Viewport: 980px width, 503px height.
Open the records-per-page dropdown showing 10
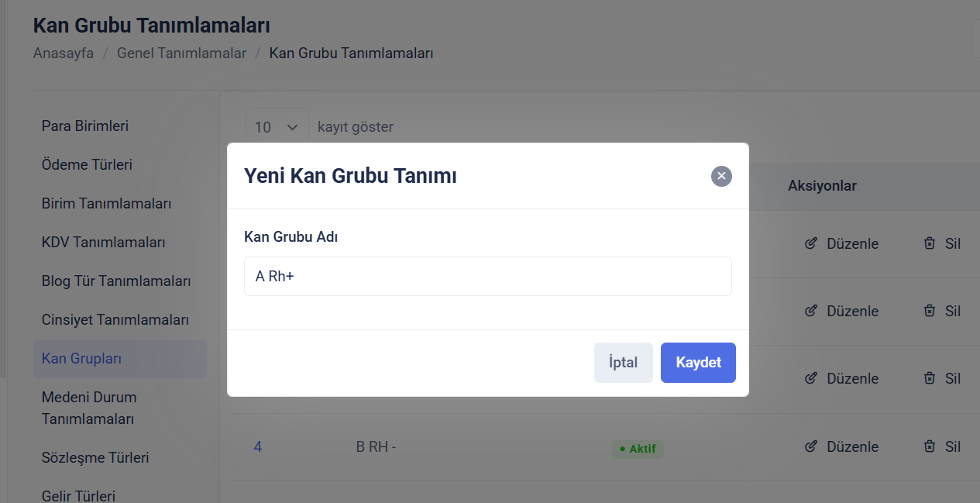pos(277,127)
